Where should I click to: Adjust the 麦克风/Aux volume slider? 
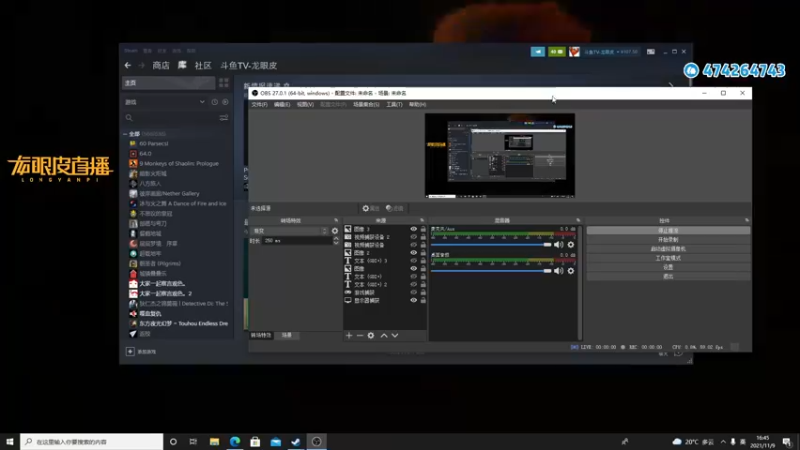pyautogui.click(x=491, y=245)
